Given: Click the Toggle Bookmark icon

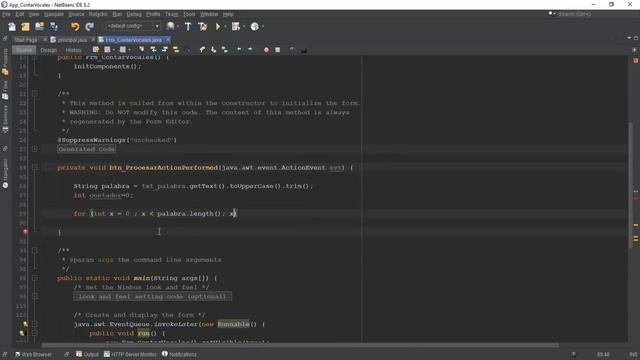Looking at the screenshot, I should 224,50.
